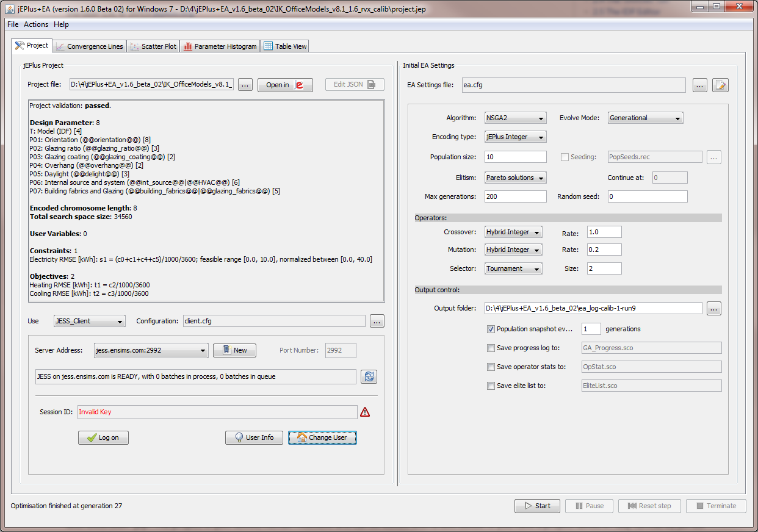
Task: Click 'P01: Orientation' parameter line
Action: [90, 140]
